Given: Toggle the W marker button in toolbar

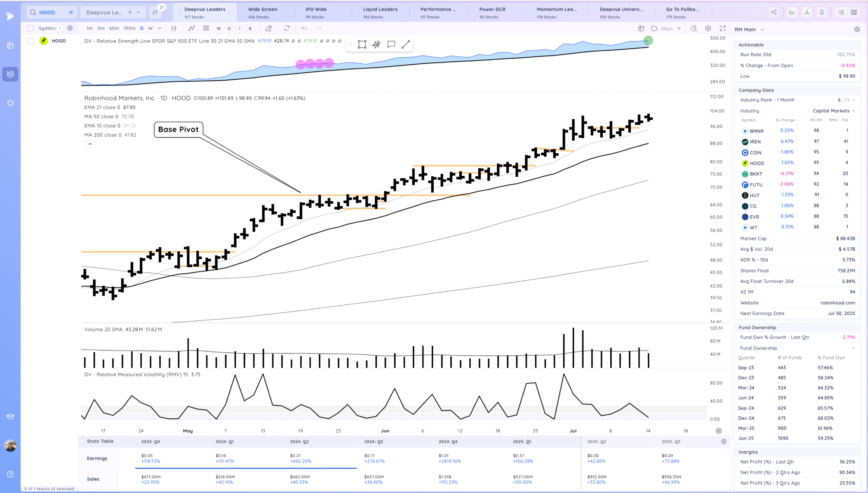Looking at the screenshot, I should click(x=219, y=28).
